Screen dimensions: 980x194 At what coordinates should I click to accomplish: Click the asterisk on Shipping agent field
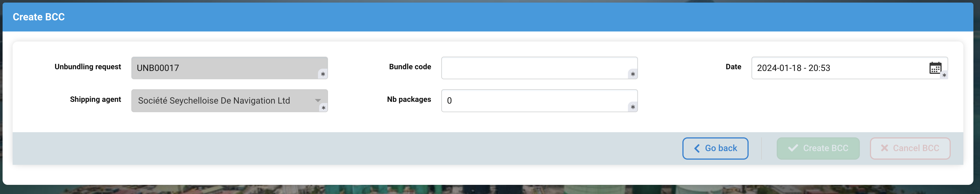323,108
